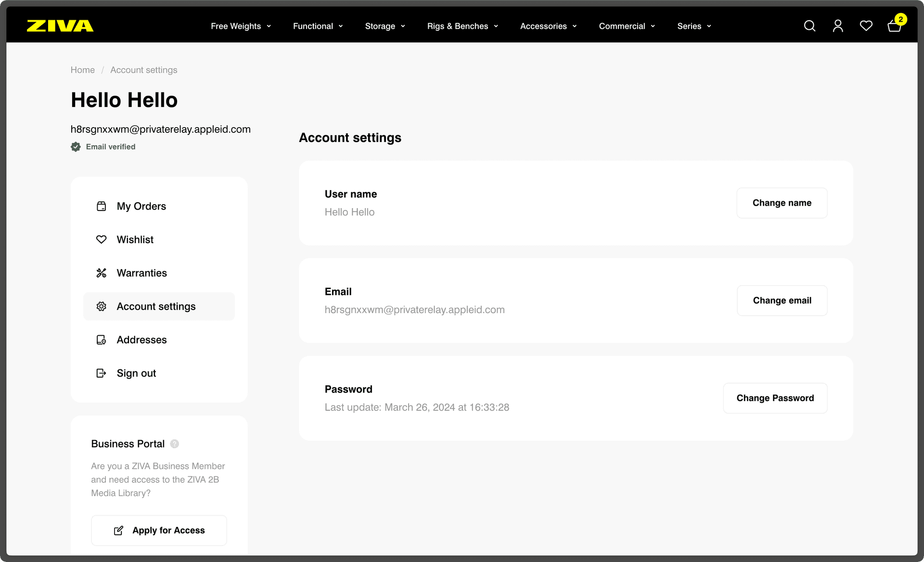
Task: Open wishlist heart icon in header
Action: point(866,26)
